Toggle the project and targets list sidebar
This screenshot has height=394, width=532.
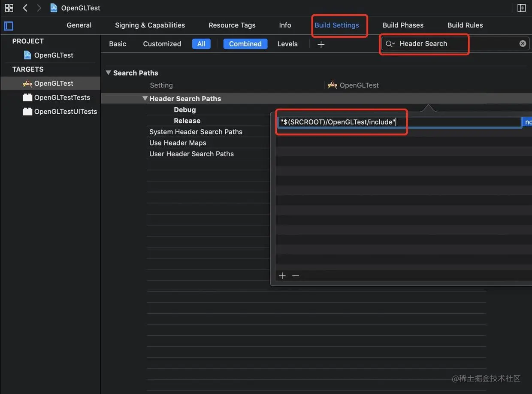pyautogui.click(x=9, y=26)
